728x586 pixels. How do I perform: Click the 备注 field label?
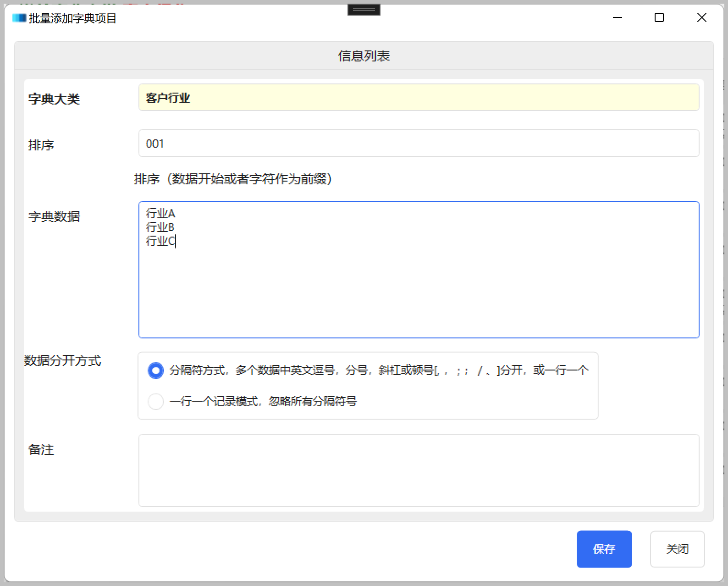pos(41,450)
